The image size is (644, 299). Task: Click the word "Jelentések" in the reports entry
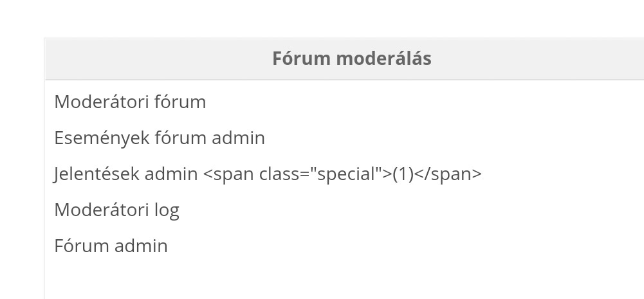coord(97,174)
